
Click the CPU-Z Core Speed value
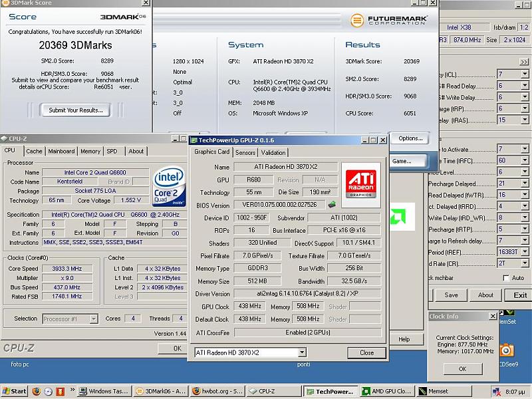[67, 269]
